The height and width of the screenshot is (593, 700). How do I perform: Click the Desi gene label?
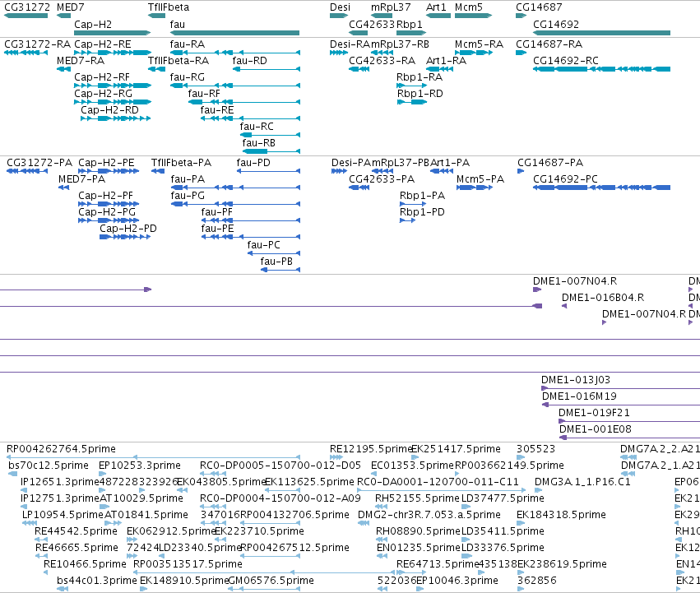pyautogui.click(x=341, y=7)
